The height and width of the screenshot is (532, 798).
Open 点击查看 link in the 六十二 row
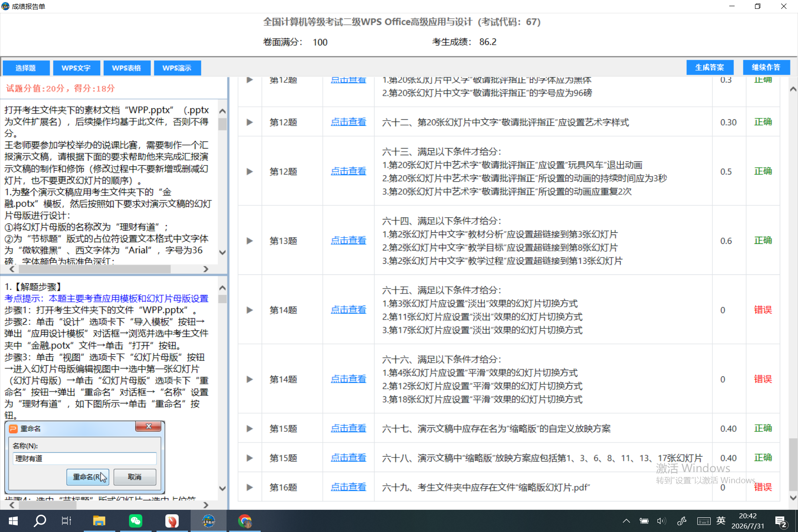[348, 122]
